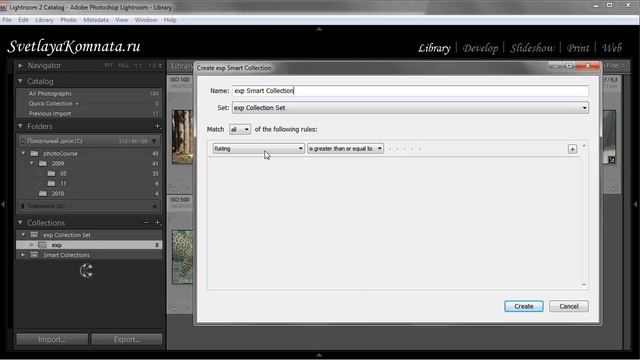Image resolution: width=640 pixels, height=360 pixels.
Task: Collapse the Folders panel
Action: [20, 126]
